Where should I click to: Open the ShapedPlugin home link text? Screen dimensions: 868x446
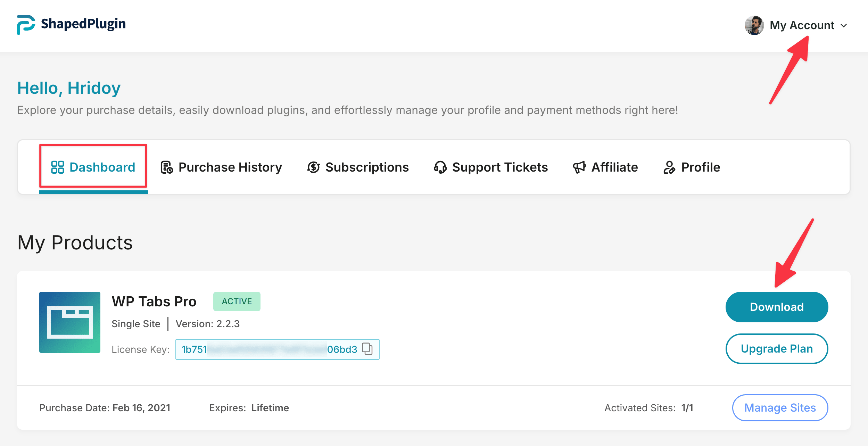pyautogui.click(x=83, y=24)
